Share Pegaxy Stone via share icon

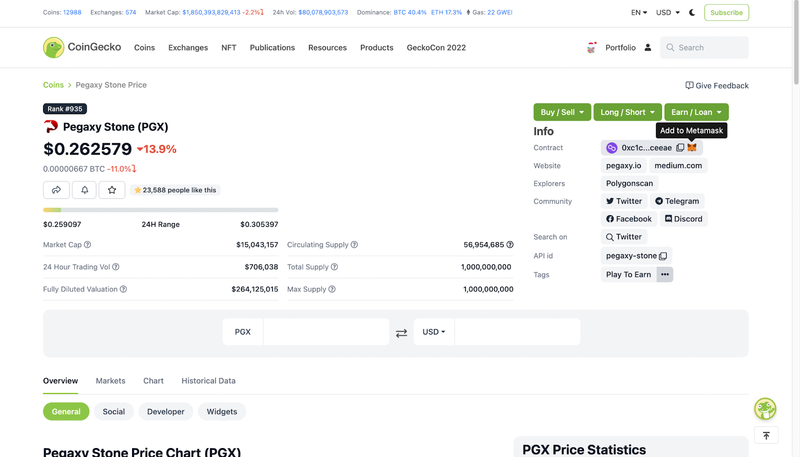56,190
